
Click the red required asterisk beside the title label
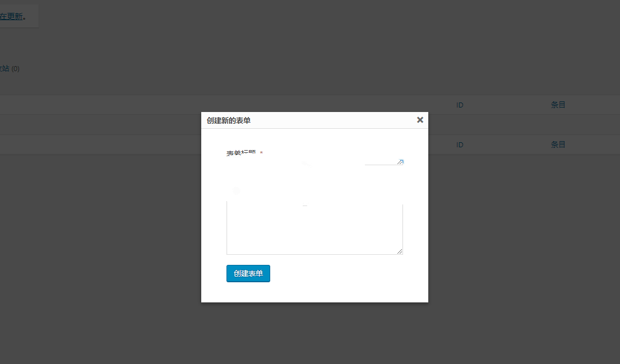point(262,153)
